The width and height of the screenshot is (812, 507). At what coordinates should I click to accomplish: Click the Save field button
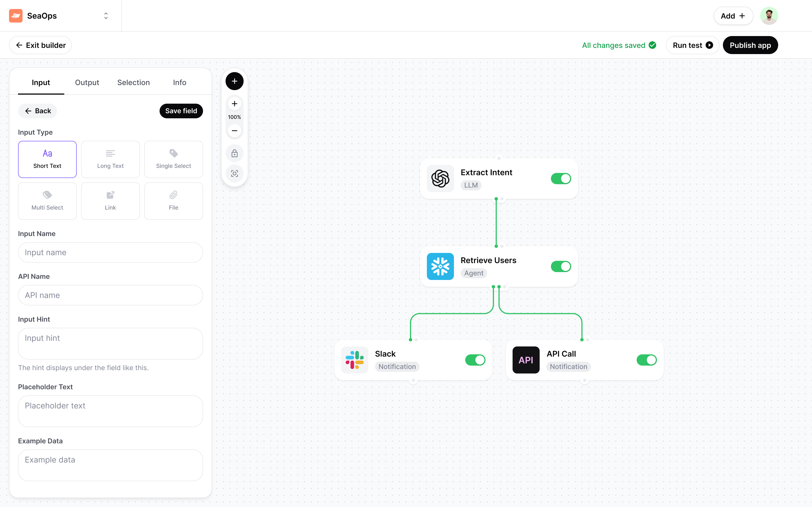181,111
